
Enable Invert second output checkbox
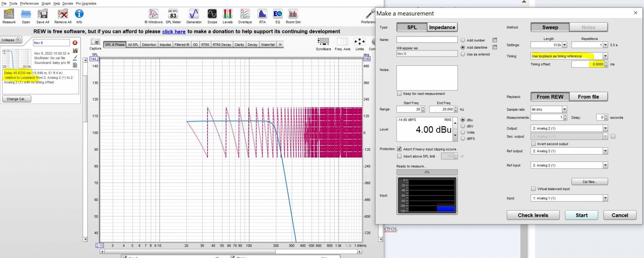pos(533,143)
